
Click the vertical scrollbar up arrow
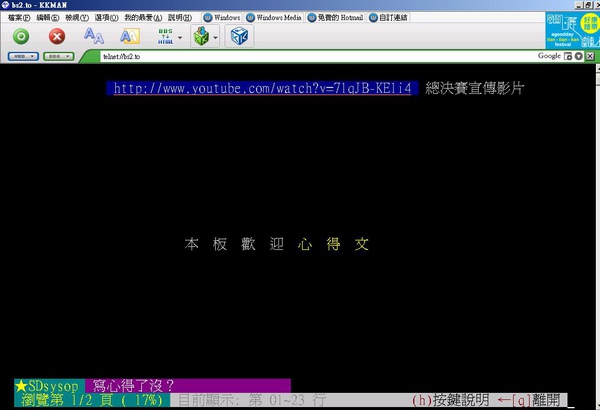(x=598, y=68)
